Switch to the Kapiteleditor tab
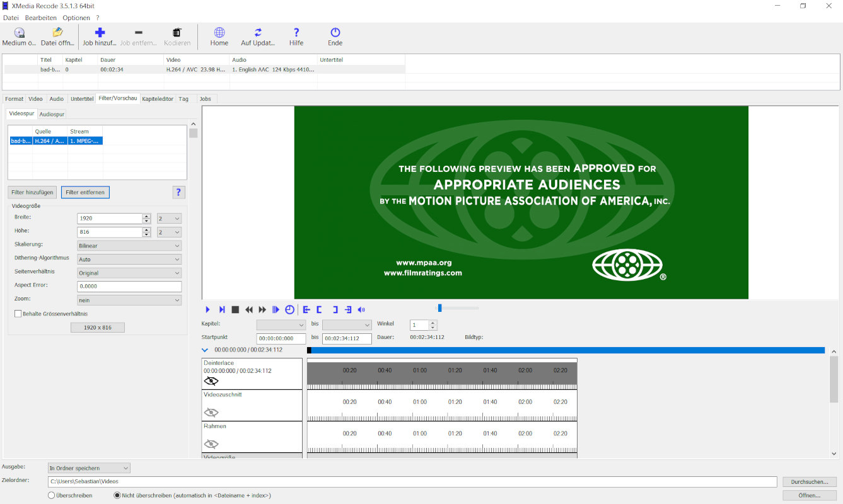This screenshot has height=504, width=843. (158, 99)
